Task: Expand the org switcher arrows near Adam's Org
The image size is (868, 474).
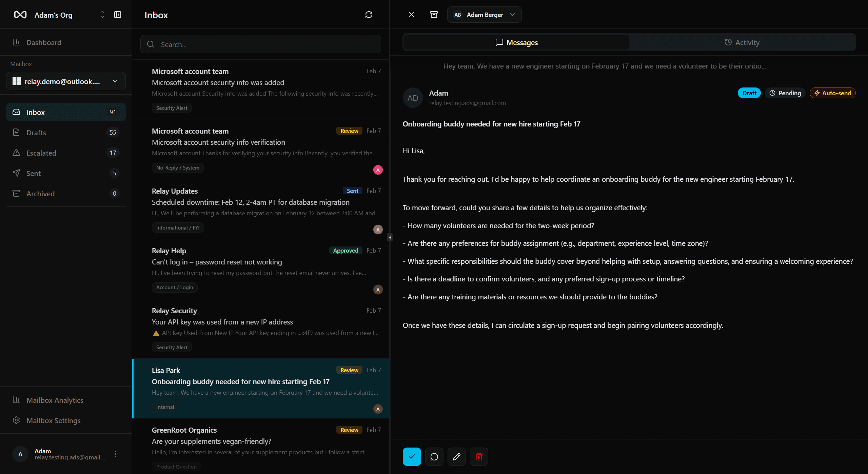Action: click(x=102, y=15)
